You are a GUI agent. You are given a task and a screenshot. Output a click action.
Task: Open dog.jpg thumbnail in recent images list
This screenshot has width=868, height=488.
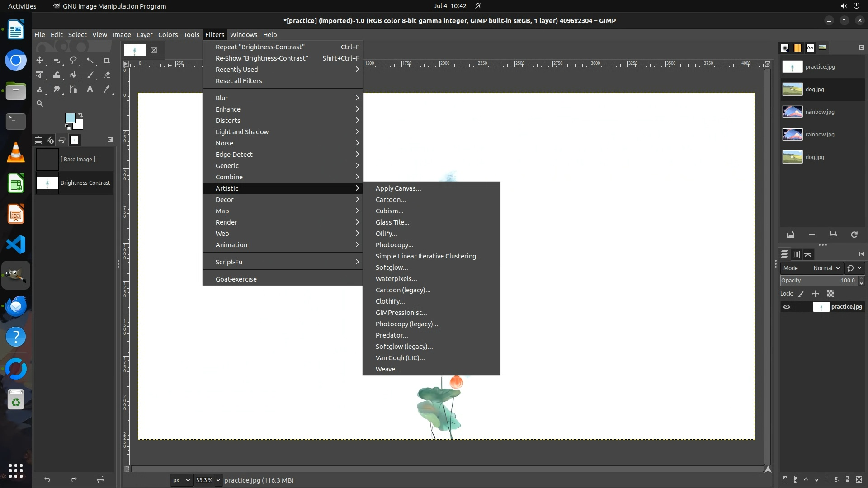pyautogui.click(x=793, y=89)
